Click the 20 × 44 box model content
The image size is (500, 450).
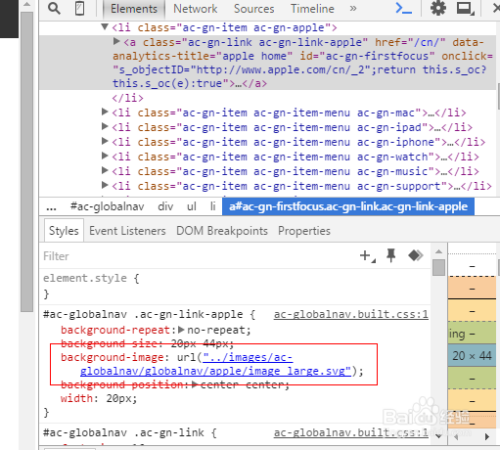[472, 356]
